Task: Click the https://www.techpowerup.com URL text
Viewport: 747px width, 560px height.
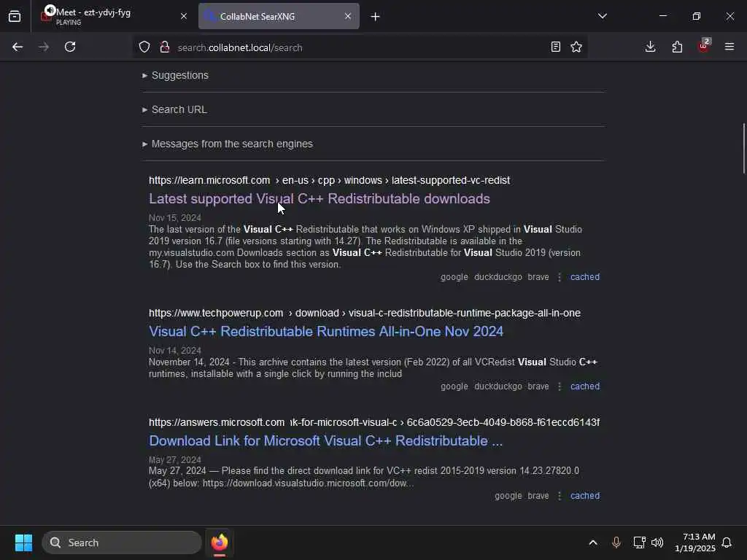Action: coord(216,313)
